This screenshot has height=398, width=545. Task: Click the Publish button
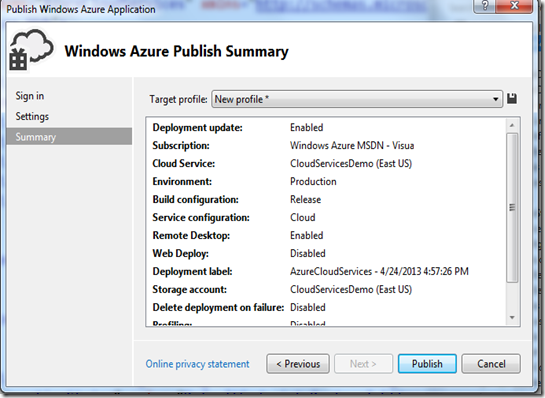427,364
